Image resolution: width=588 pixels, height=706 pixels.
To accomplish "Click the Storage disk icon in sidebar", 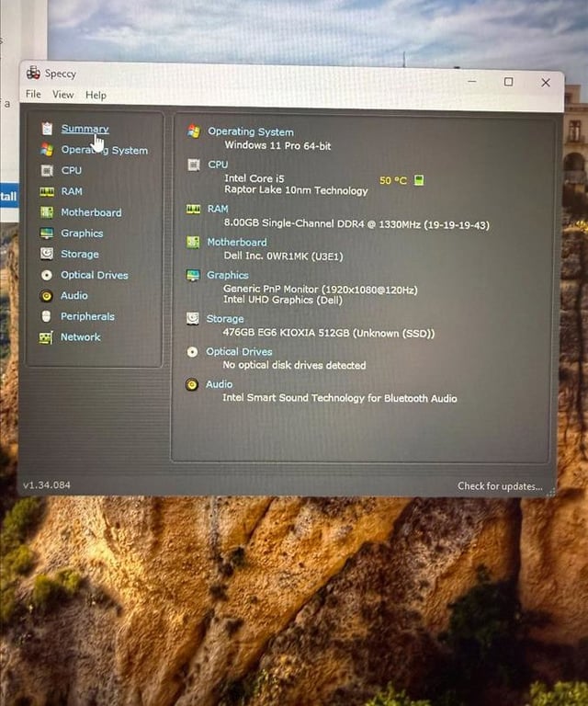I will pyautogui.click(x=47, y=254).
